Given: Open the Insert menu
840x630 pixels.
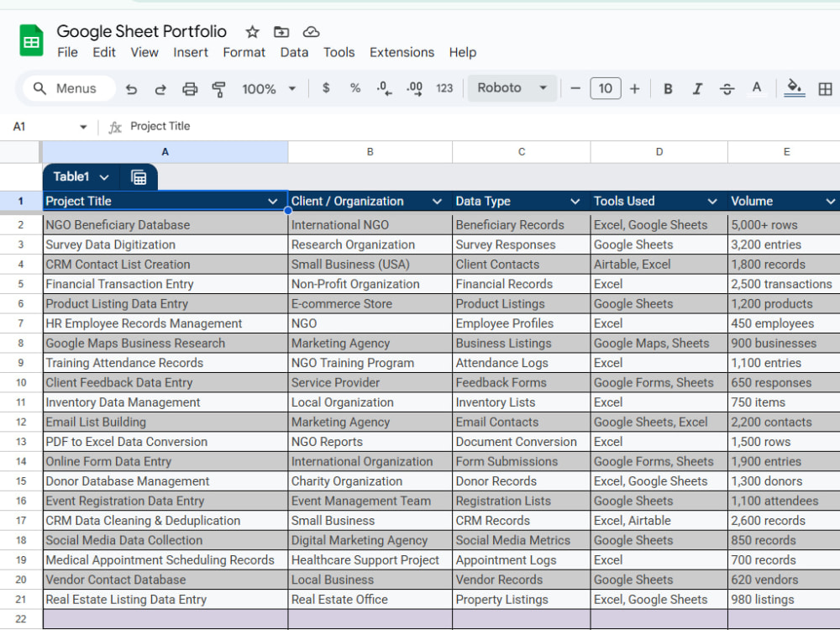Looking at the screenshot, I should [x=190, y=52].
